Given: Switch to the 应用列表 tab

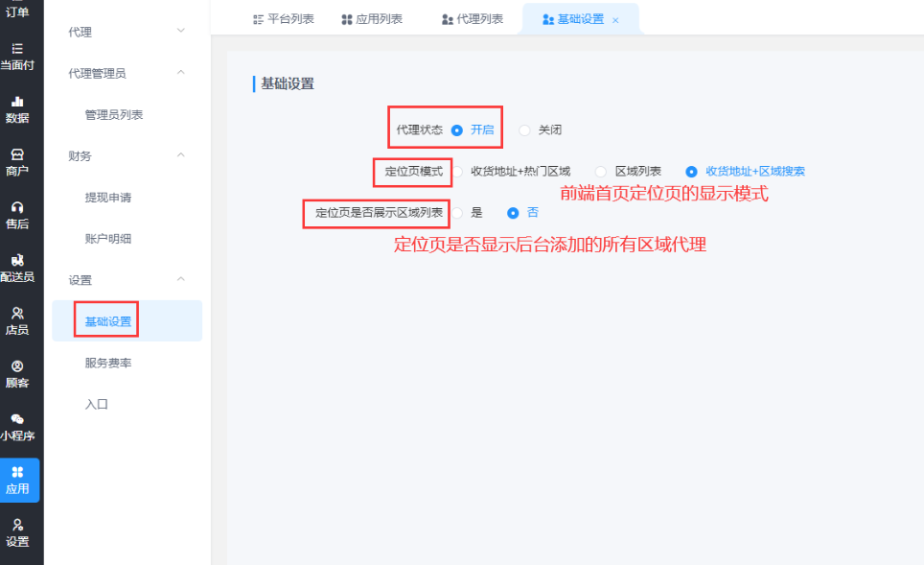Looking at the screenshot, I should [x=372, y=19].
